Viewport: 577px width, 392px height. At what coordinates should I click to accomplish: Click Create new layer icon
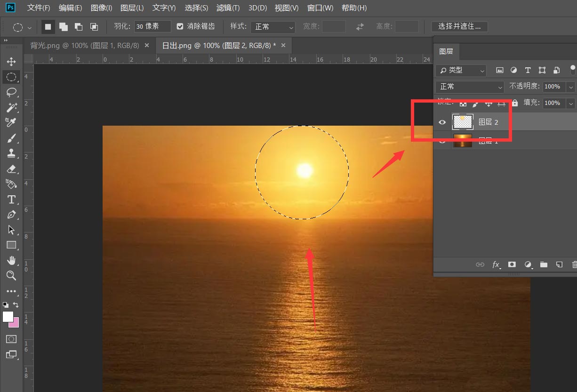pos(559,264)
